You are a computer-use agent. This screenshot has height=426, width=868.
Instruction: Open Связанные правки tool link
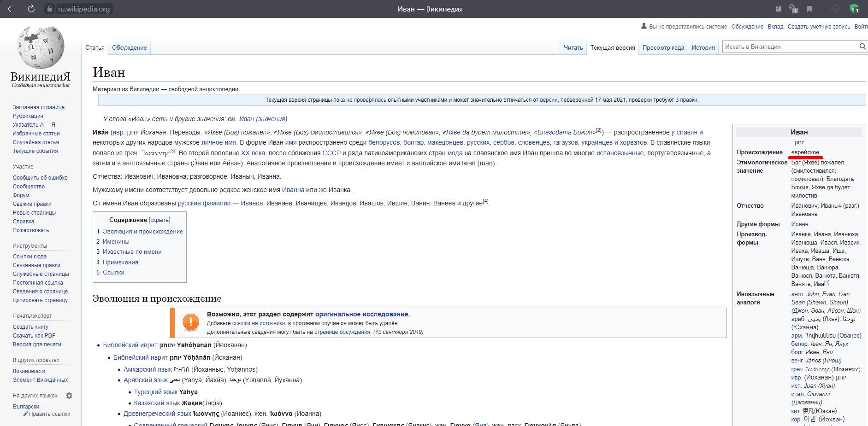tap(36, 265)
